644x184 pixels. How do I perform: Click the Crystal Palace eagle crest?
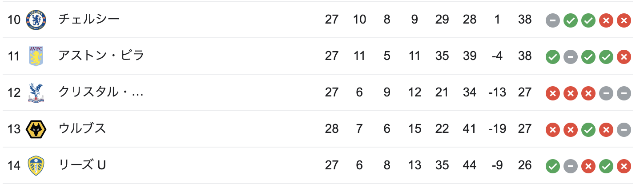point(36,92)
